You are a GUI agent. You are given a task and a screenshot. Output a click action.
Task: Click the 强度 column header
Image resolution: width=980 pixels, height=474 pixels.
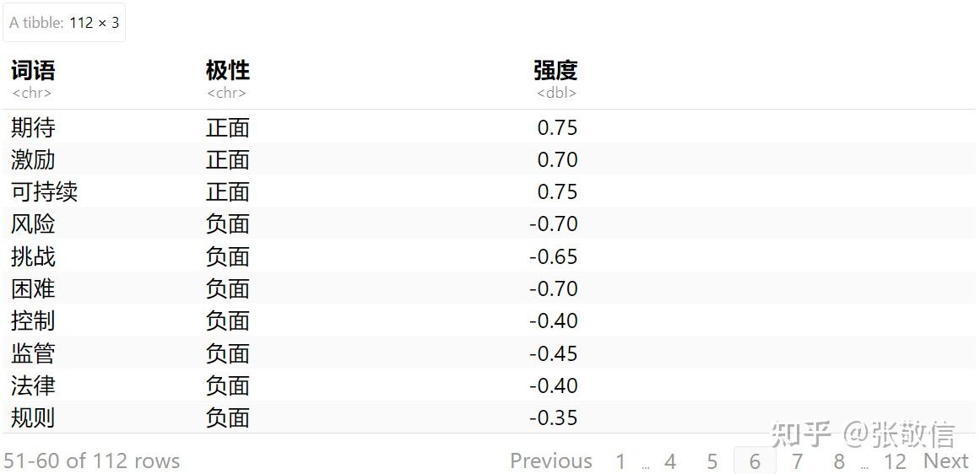[555, 71]
